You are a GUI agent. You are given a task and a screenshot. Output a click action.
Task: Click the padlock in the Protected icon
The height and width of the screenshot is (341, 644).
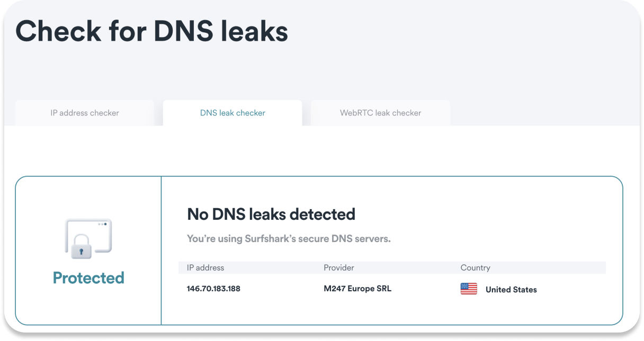82,248
